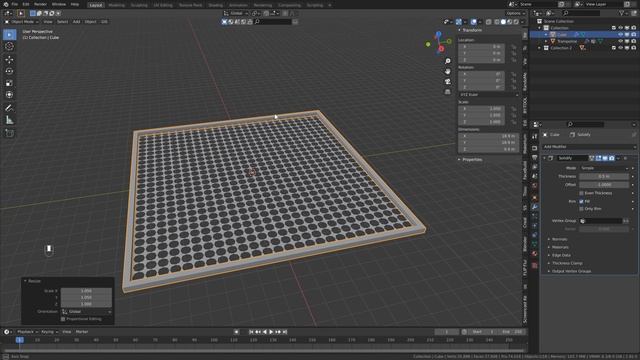Expand the Output Vertex Groups subpanel

571,271
